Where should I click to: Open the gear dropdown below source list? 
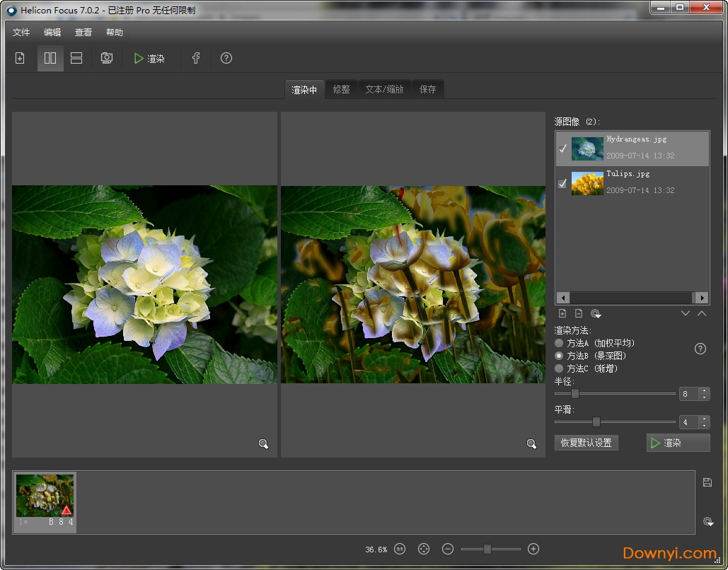coord(595,313)
